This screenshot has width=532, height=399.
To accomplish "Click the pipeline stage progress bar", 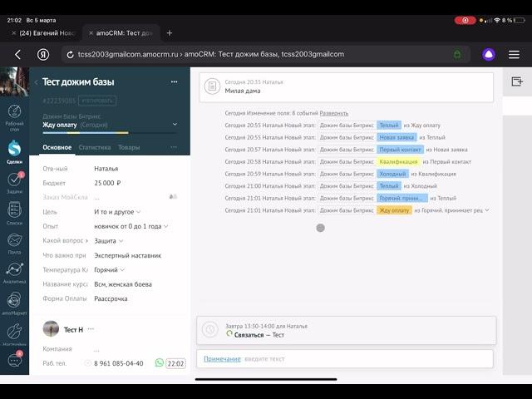I will [x=109, y=133].
